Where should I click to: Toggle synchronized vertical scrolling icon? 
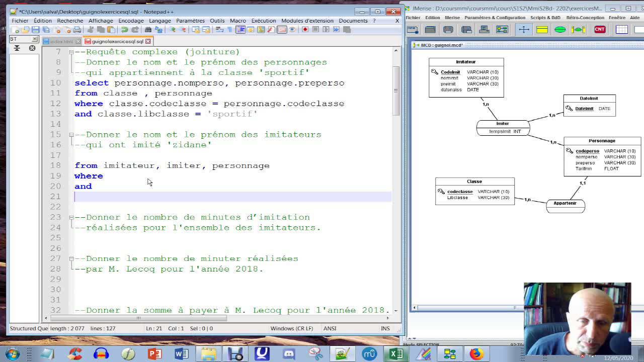coord(195,30)
